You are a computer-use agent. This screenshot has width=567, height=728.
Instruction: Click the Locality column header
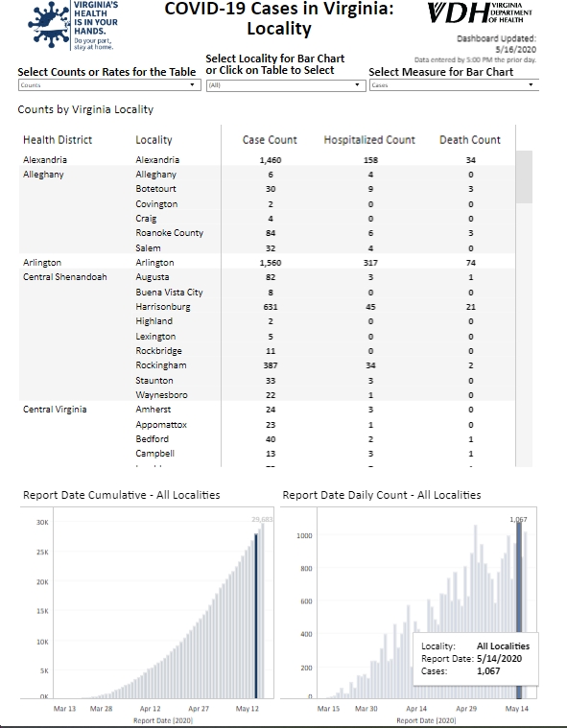(154, 140)
